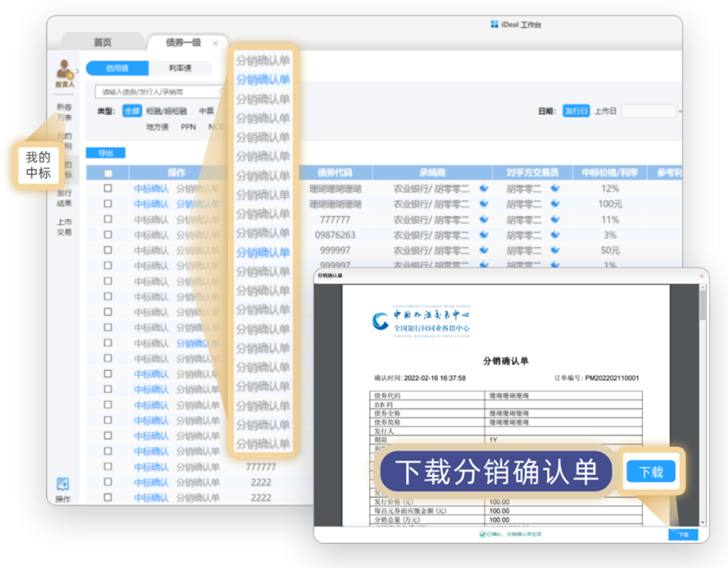
Task: Click 中标确认 link in 09876263 row
Action: point(151,235)
